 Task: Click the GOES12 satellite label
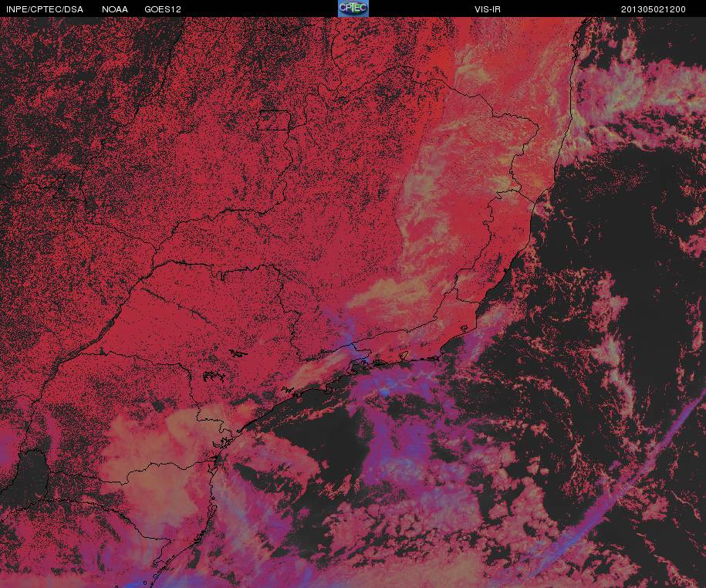point(163,9)
